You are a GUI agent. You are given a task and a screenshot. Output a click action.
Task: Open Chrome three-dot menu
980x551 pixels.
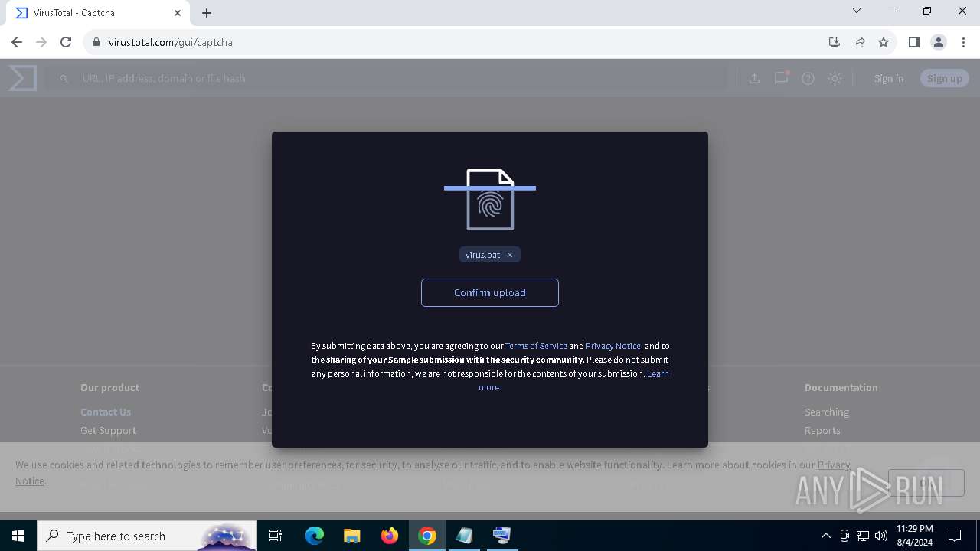tap(963, 42)
